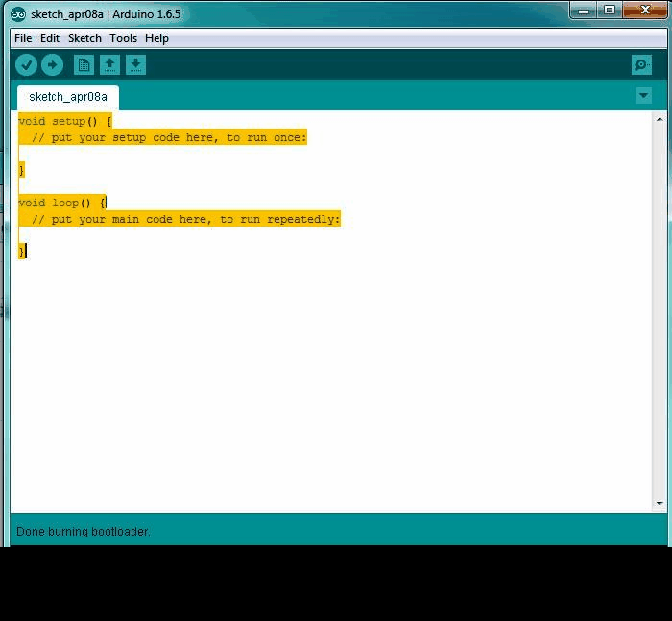Viewport: 672px width, 621px height.
Task: Click the final closing brace of loop
Action: coord(22,251)
